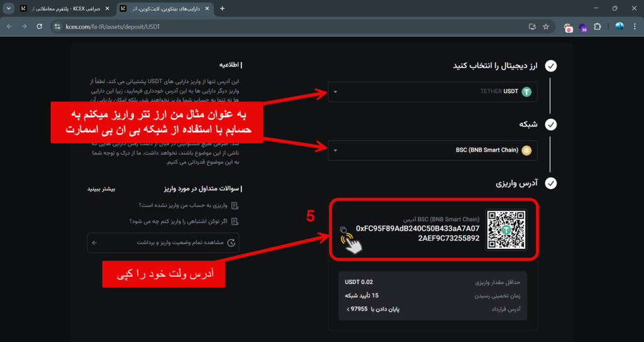Click the USDT deposit QR code

[x=506, y=229]
